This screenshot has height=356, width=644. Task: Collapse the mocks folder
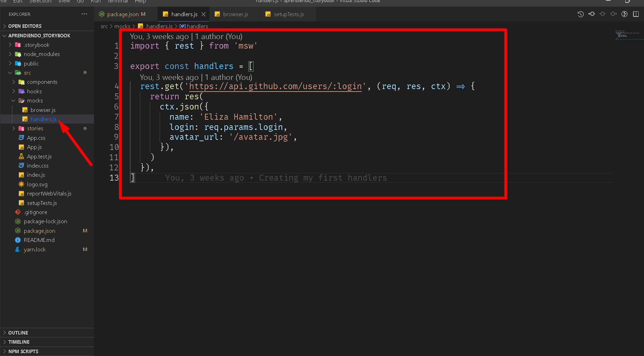(35, 101)
